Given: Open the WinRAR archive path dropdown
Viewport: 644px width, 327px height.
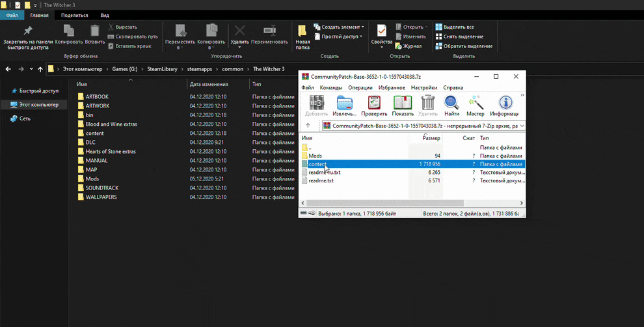Looking at the screenshot, I should 522,126.
